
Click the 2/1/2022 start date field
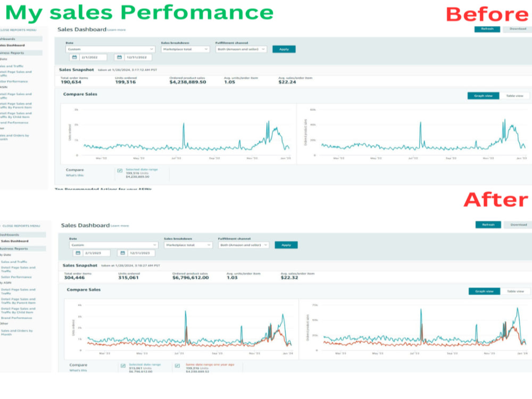click(93, 57)
